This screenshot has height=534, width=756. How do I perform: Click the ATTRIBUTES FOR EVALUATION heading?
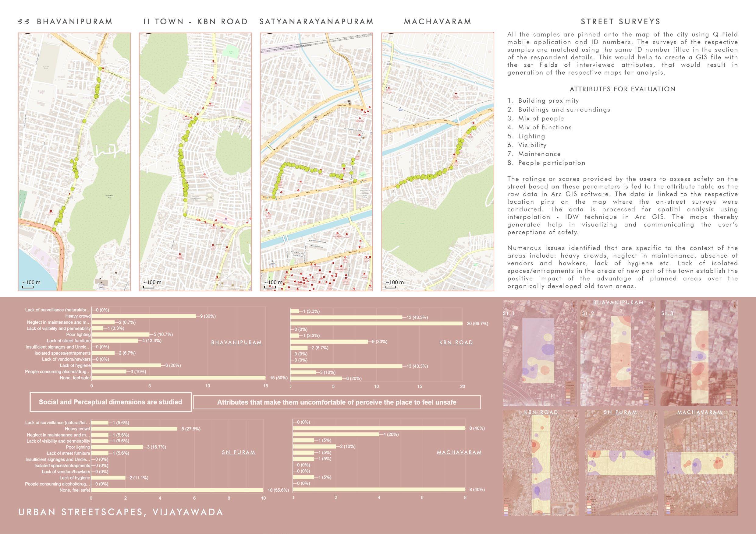(x=622, y=89)
